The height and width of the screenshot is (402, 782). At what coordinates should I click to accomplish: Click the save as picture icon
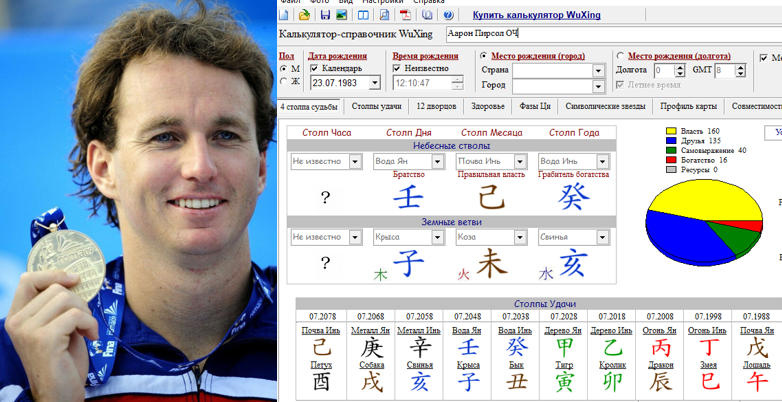[x=341, y=15]
